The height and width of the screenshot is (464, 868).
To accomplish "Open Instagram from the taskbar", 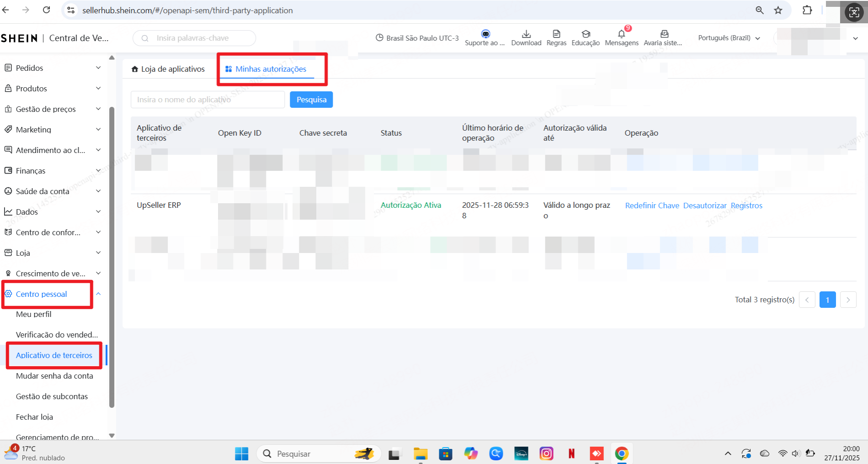I will point(546,453).
